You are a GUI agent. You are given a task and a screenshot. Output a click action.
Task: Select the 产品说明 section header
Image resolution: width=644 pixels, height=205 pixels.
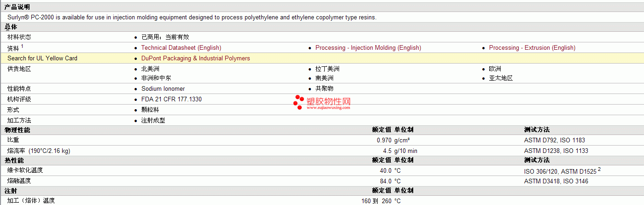(x=17, y=6)
